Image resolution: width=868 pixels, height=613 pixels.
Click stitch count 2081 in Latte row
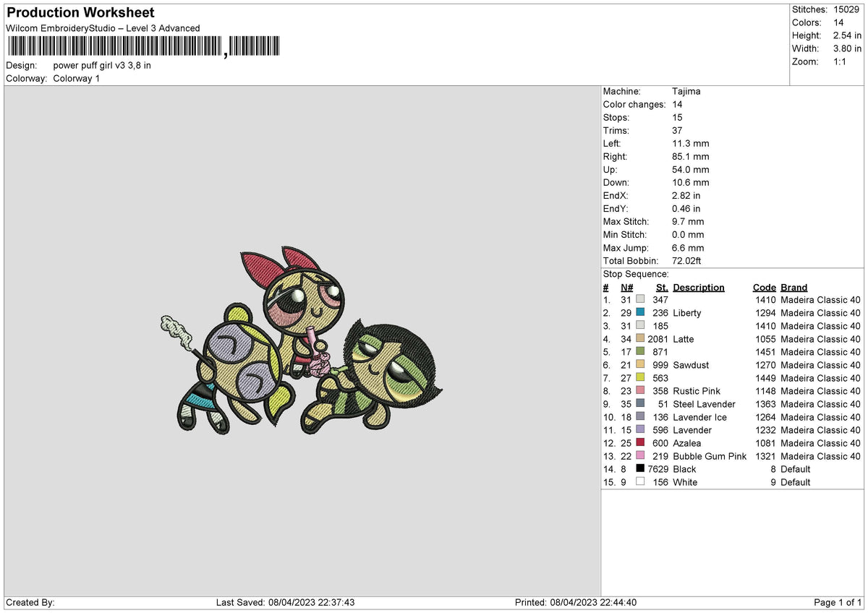click(658, 339)
